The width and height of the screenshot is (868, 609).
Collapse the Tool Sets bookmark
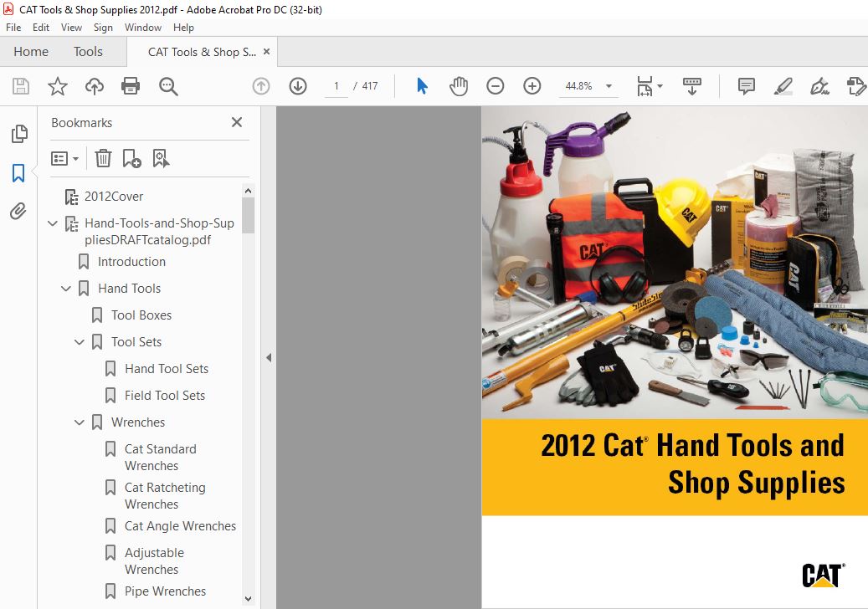click(x=80, y=342)
